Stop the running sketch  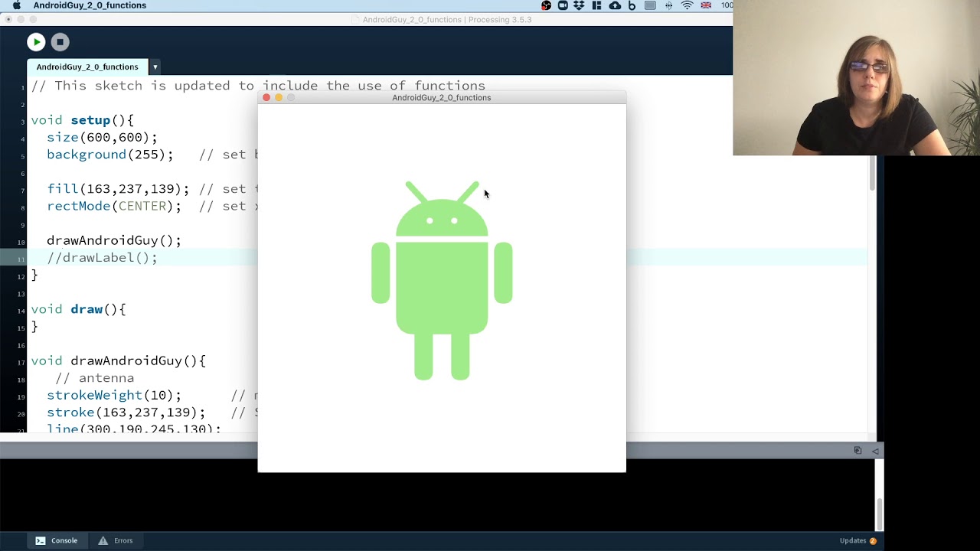point(60,42)
